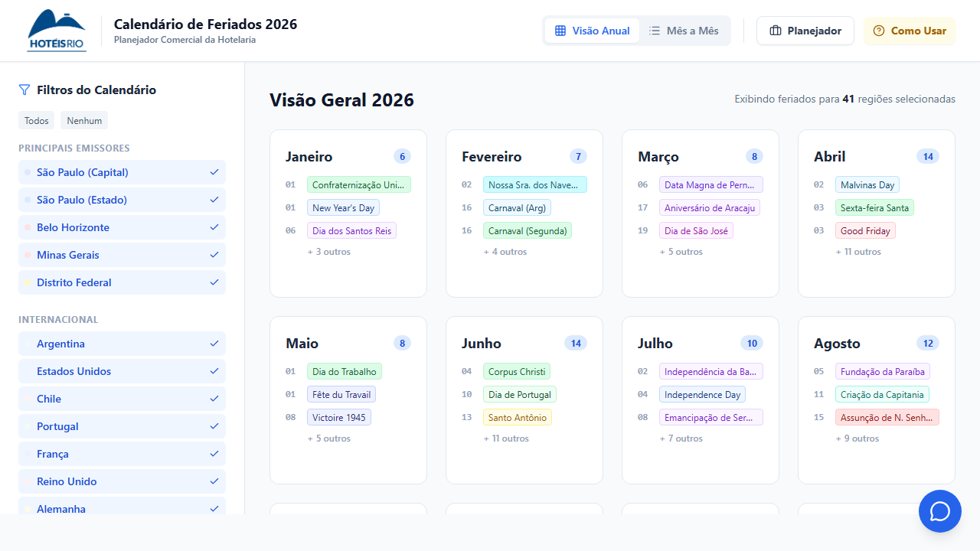Viewport: 980px width, 551px height.
Task: Expand '+ 9 outros' in Agosto
Action: click(857, 439)
